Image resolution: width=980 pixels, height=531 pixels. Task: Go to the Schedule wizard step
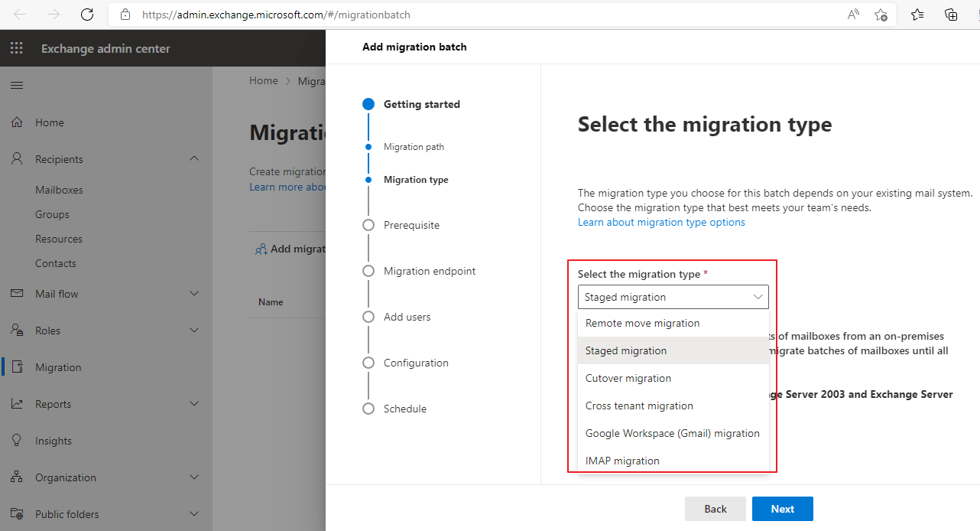[x=405, y=409]
